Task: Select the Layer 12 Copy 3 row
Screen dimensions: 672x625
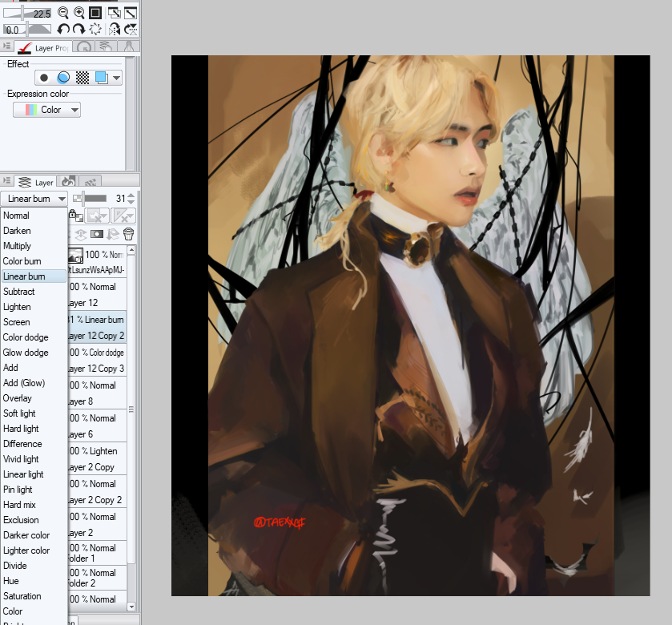Action: pos(97,360)
